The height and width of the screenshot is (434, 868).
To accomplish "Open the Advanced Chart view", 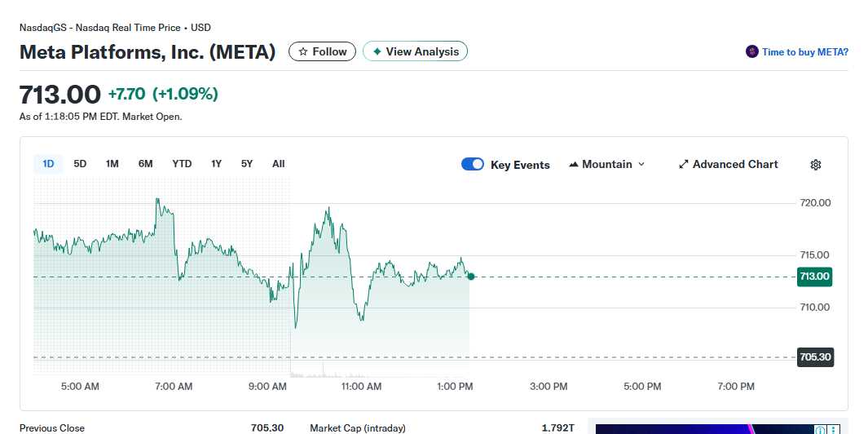I will pyautogui.click(x=729, y=164).
